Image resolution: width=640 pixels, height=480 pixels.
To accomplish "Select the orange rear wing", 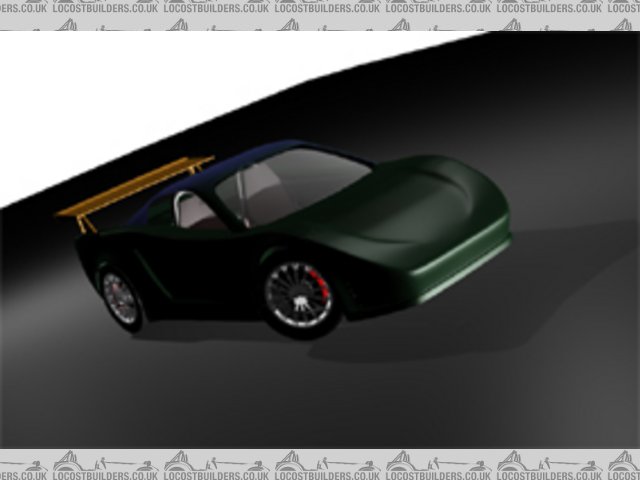I will pos(135,187).
